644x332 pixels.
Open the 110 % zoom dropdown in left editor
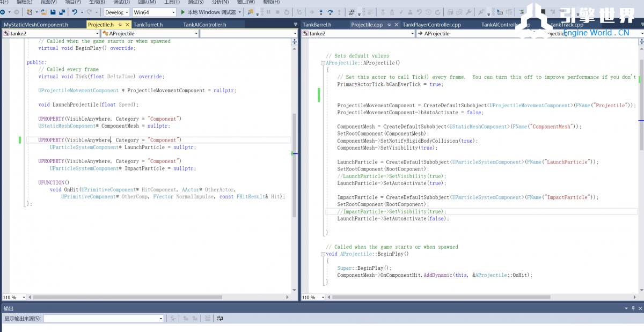pyautogui.click(x=23, y=297)
